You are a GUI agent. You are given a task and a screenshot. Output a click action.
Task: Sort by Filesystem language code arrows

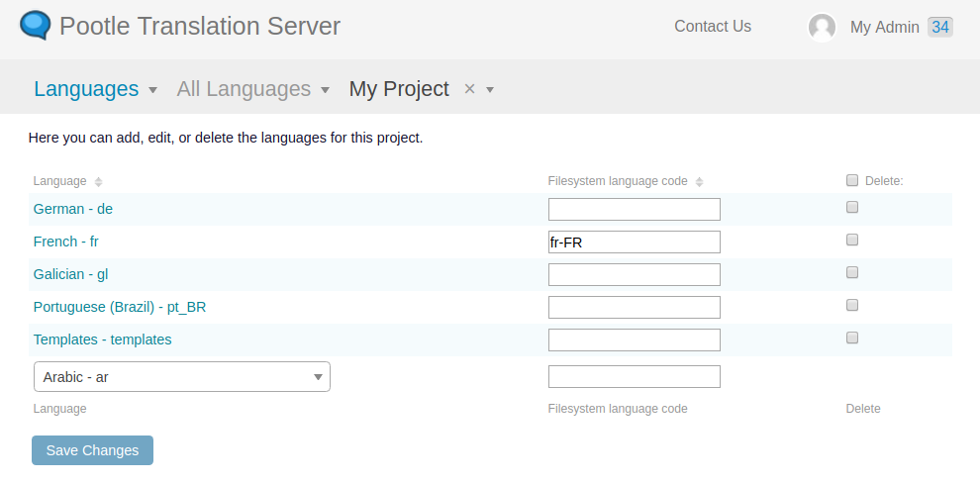pyautogui.click(x=700, y=181)
